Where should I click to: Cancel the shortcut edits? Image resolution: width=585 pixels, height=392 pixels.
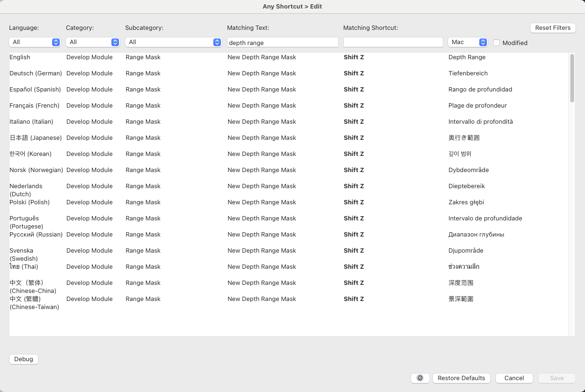point(514,378)
